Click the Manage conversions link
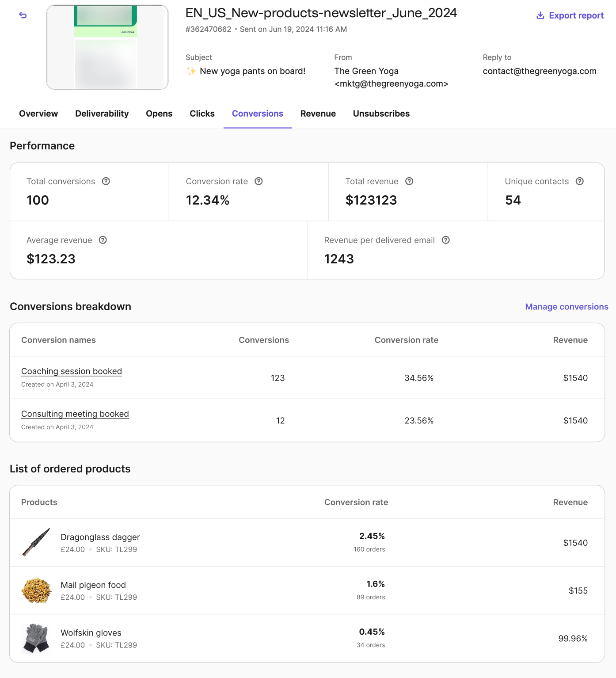The width and height of the screenshot is (616, 678). (566, 306)
